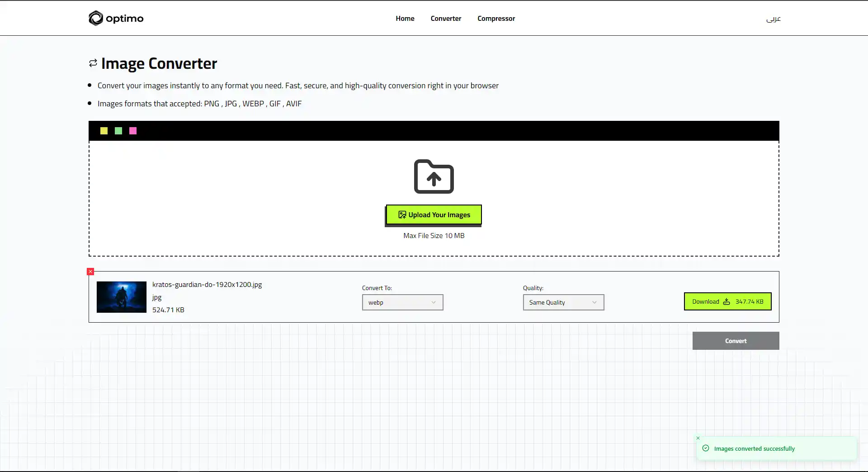The width and height of the screenshot is (868, 472).
Task: Click the folder upload icon
Action: point(433,176)
